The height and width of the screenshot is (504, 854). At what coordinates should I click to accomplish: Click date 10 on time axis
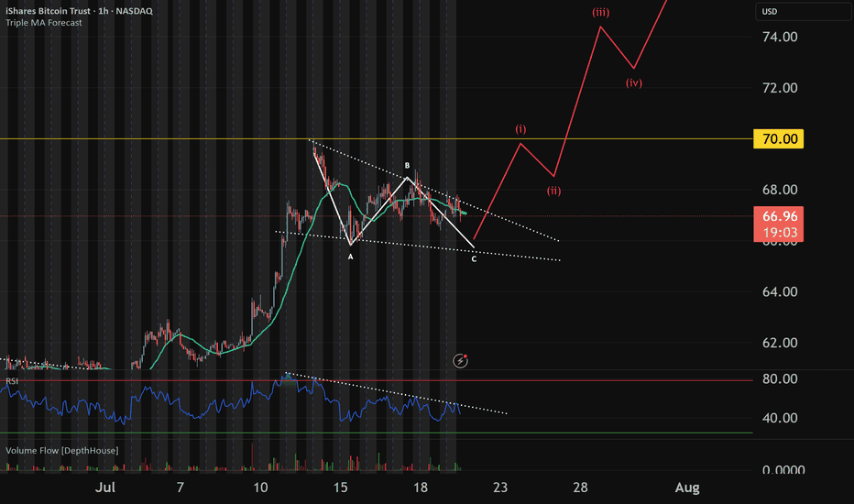260,488
